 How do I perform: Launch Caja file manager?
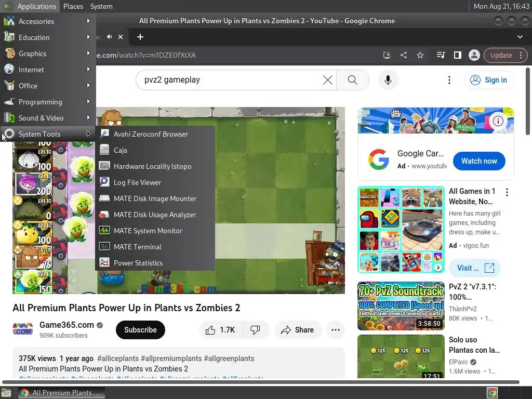pos(155,150)
